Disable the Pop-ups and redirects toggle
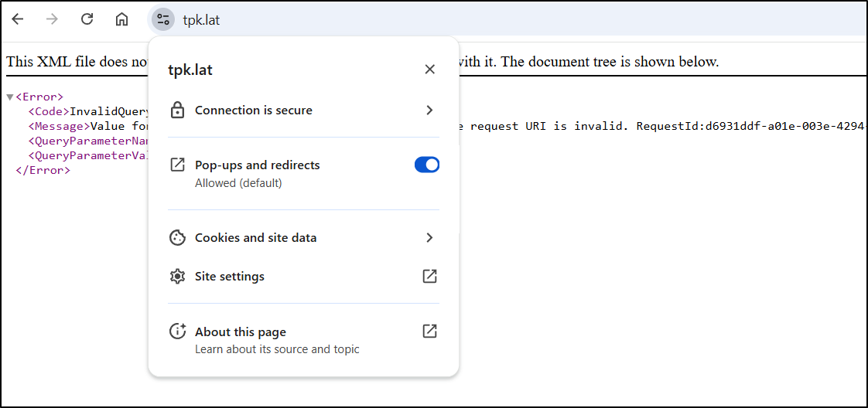 pos(427,165)
